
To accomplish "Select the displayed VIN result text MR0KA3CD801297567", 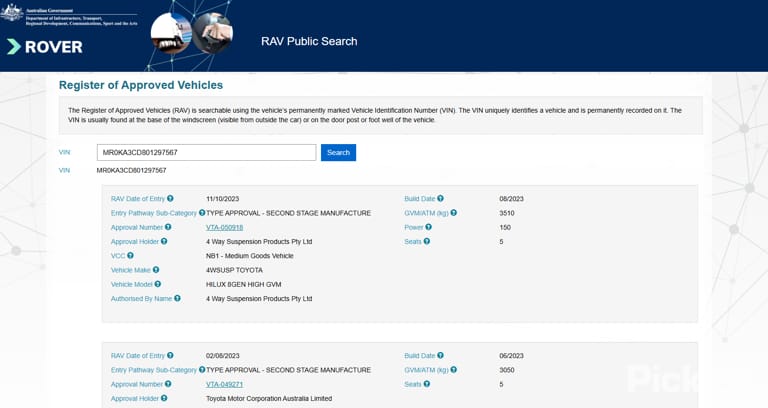I will (x=131, y=170).
